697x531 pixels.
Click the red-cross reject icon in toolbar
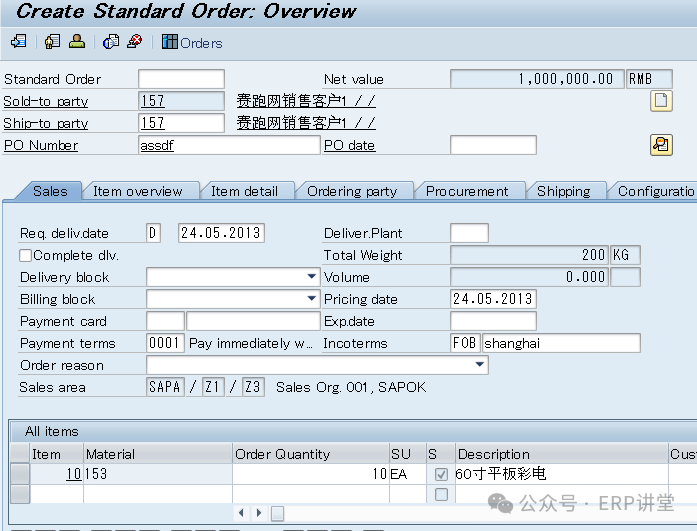[135, 42]
